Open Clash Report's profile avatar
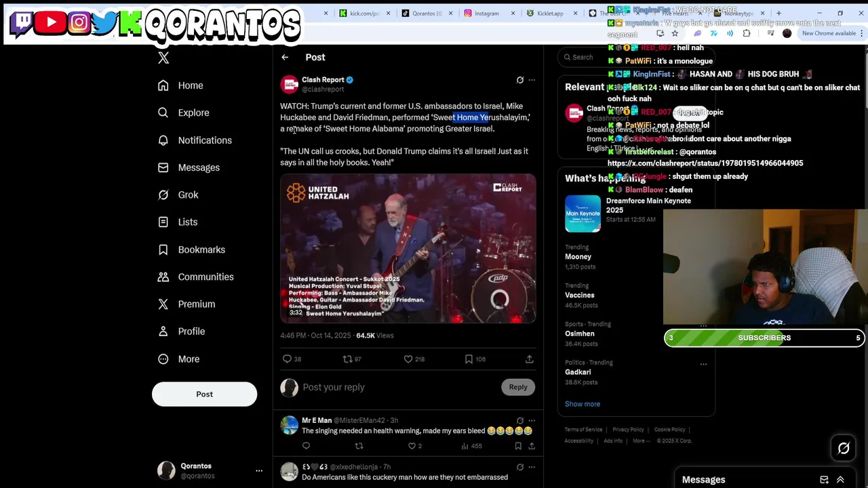The image size is (868, 488). point(290,84)
